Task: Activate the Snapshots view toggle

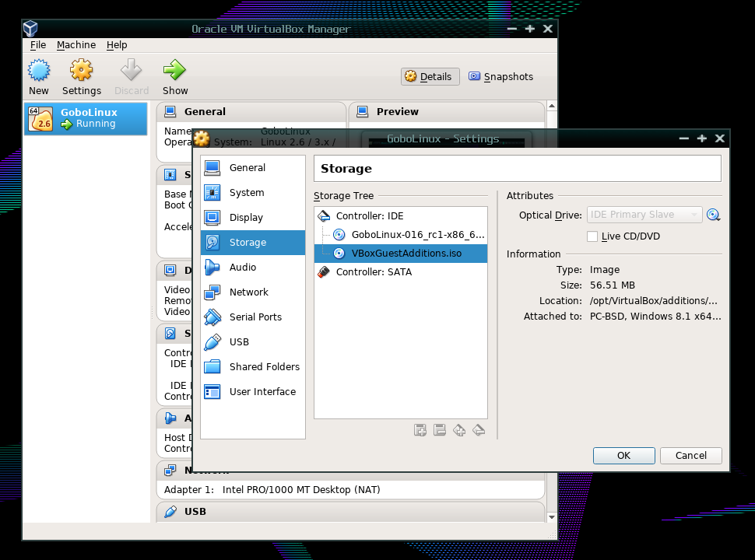Action: pyautogui.click(x=500, y=76)
